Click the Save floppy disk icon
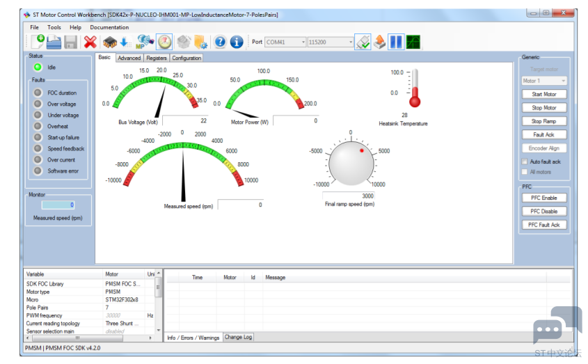 tap(70, 42)
